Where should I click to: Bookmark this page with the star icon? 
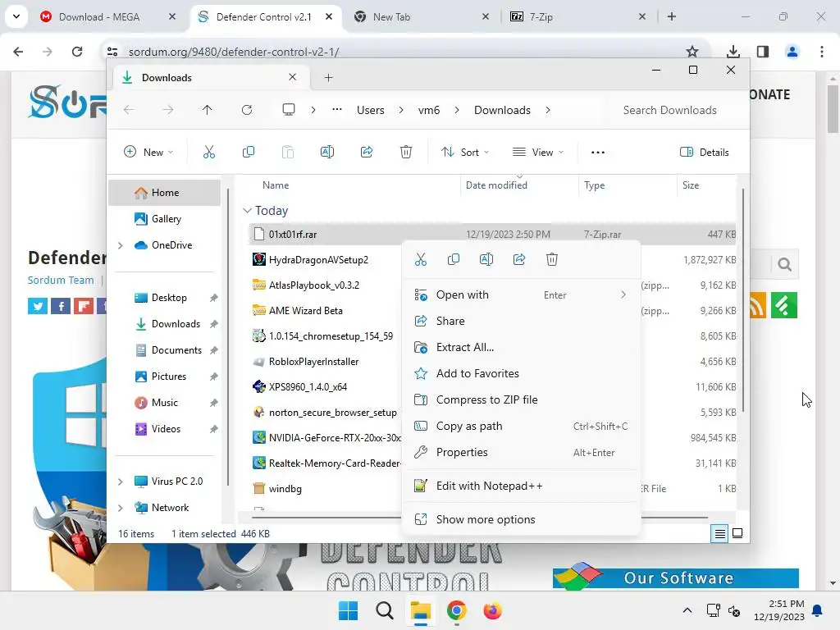pyautogui.click(x=692, y=52)
